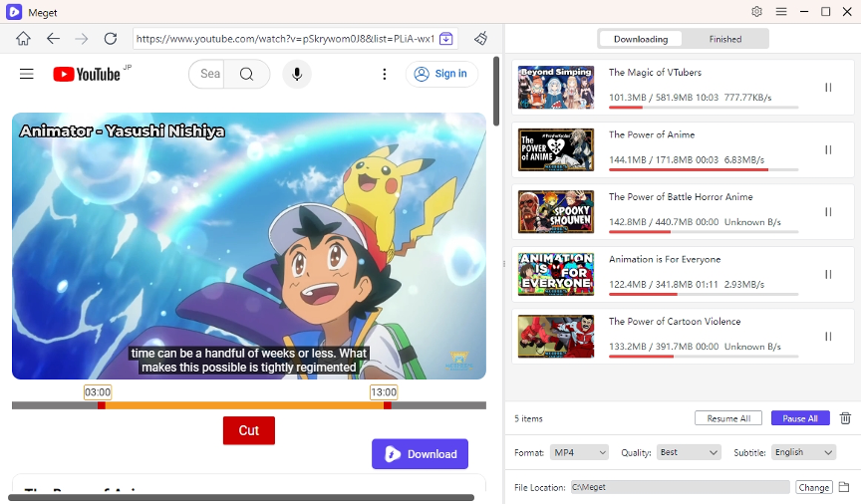The height and width of the screenshot is (504, 861).
Task: Open the Format dropdown showing MP4
Action: point(579,452)
